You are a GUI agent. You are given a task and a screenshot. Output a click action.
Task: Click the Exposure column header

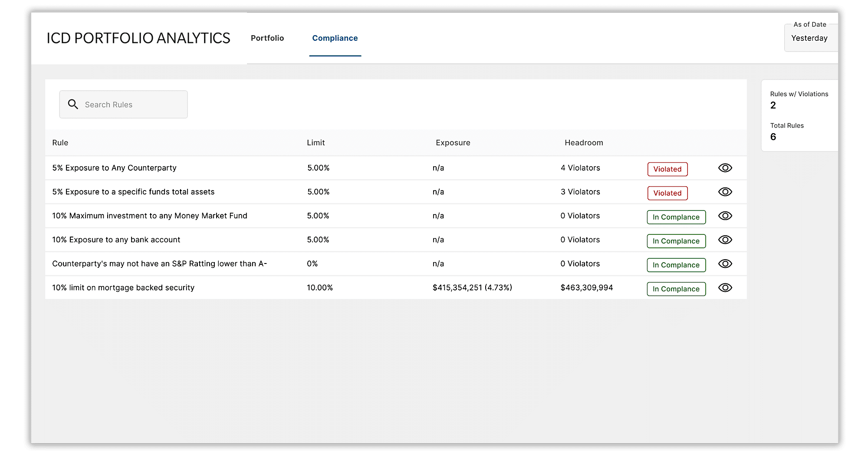(453, 143)
